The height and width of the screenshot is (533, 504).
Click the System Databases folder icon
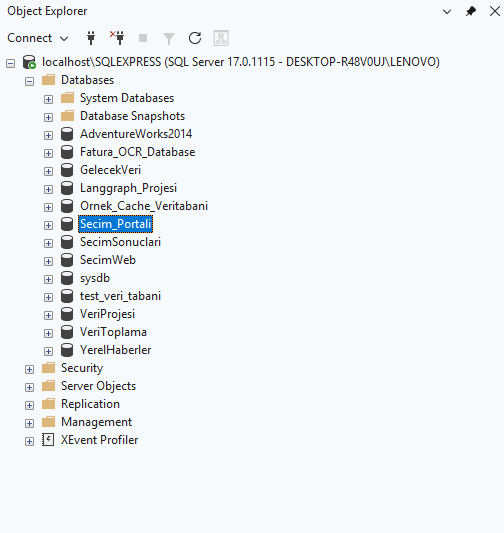pyautogui.click(x=67, y=98)
